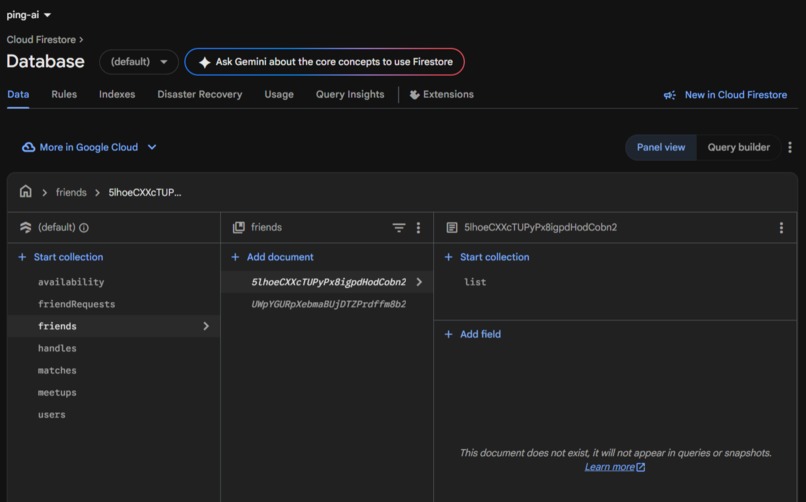Select document UWpYGURpXebmaBUjDTZPrdffm8b2
Screen dimensions: 806x502
pyautogui.click(x=327, y=304)
